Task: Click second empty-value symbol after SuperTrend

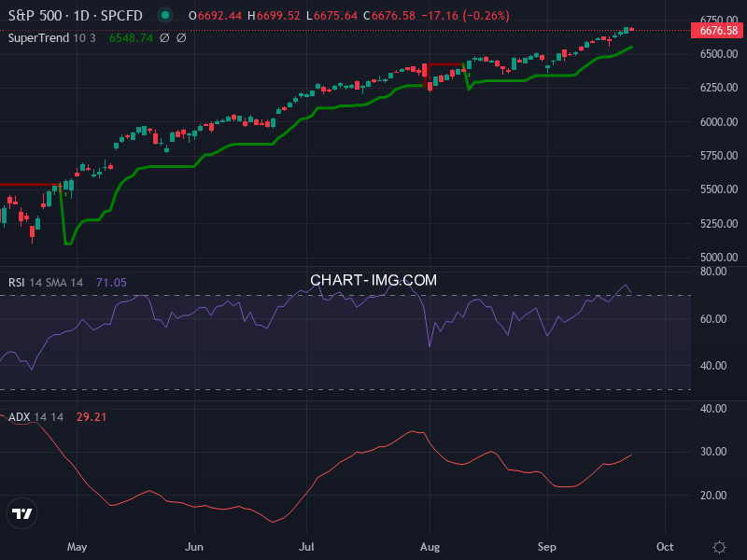Action: [x=181, y=38]
